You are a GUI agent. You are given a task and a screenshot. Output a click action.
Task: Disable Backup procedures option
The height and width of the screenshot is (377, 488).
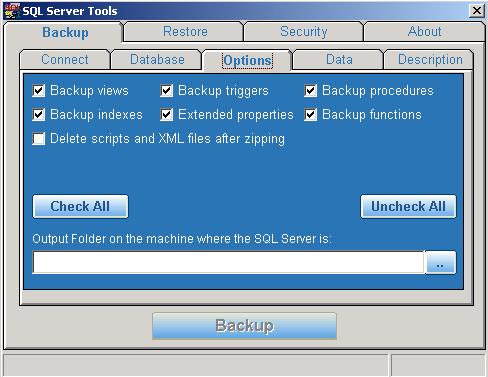[x=310, y=91]
